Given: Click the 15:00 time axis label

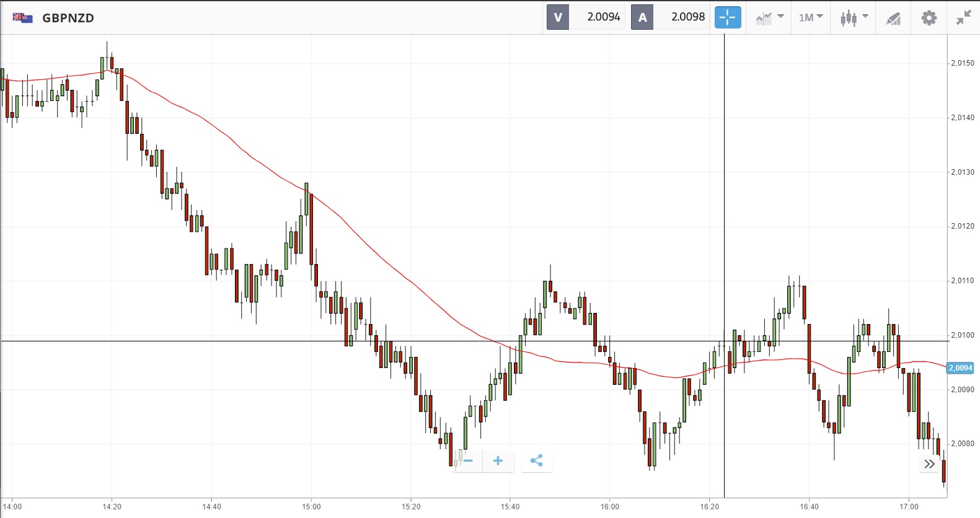Looking at the screenshot, I should 311,507.
